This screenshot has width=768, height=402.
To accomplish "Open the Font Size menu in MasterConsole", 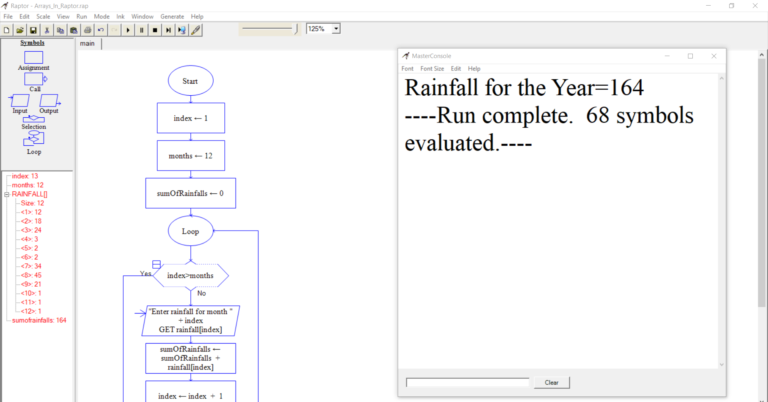I will pos(431,68).
